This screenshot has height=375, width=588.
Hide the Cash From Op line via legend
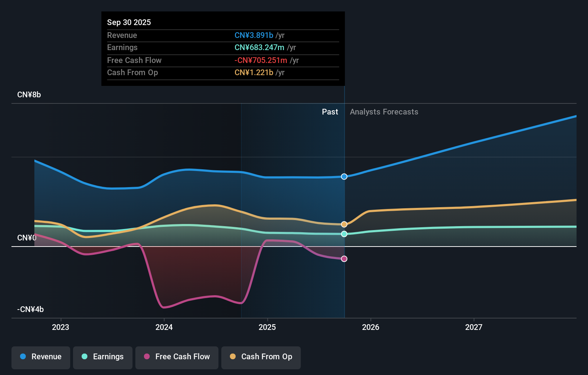(x=261, y=357)
